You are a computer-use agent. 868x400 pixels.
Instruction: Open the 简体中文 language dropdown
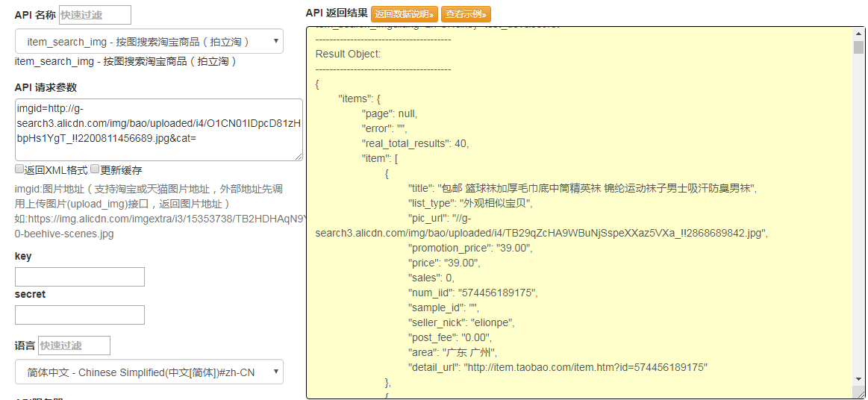(149, 372)
